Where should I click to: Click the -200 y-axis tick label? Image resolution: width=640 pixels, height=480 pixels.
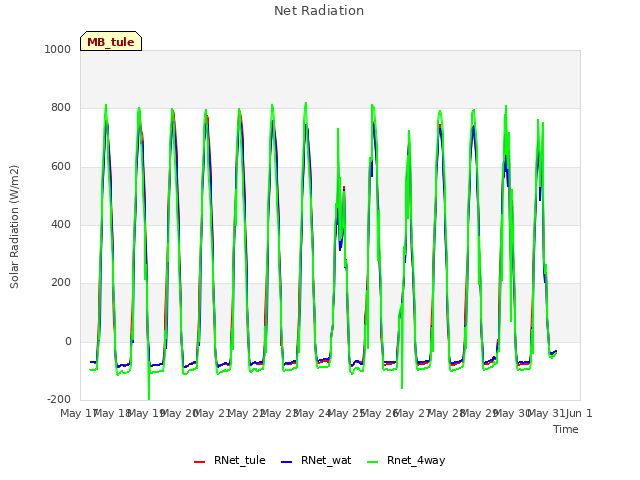click(59, 399)
